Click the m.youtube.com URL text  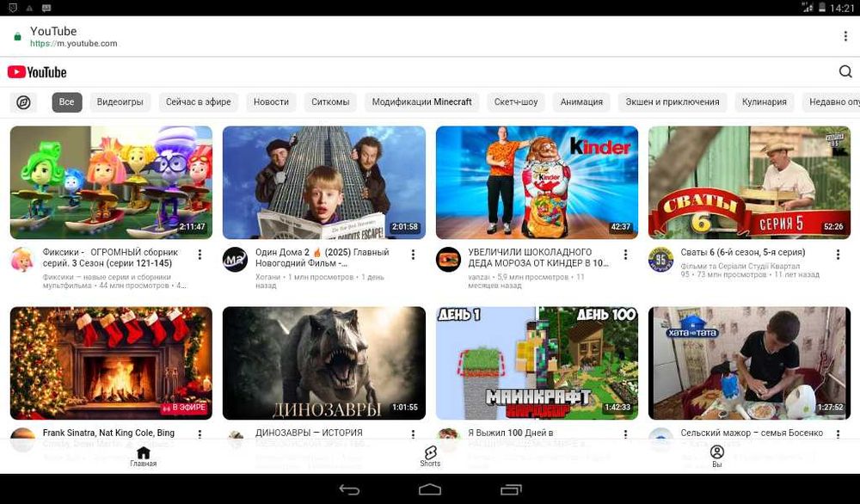[x=73, y=43]
